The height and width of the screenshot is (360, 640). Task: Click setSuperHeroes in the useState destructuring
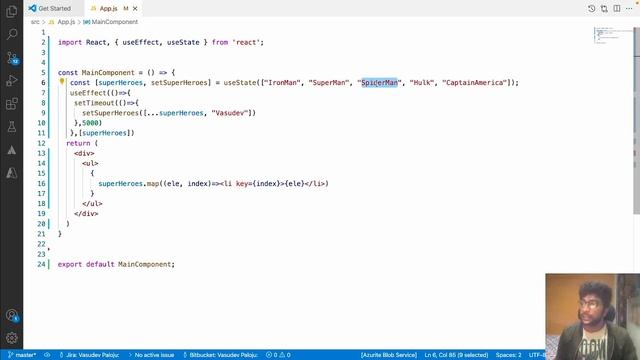pyautogui.click(x=179, y=82)
